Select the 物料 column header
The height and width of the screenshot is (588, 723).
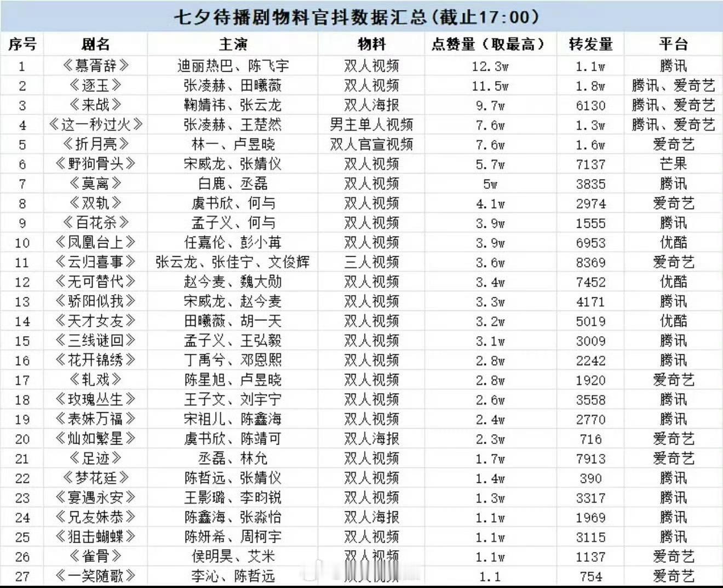[371, 44]
